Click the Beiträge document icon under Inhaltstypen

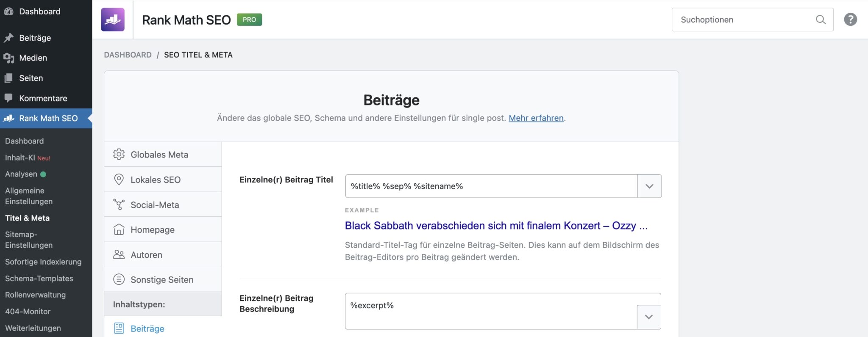(119, 329)
